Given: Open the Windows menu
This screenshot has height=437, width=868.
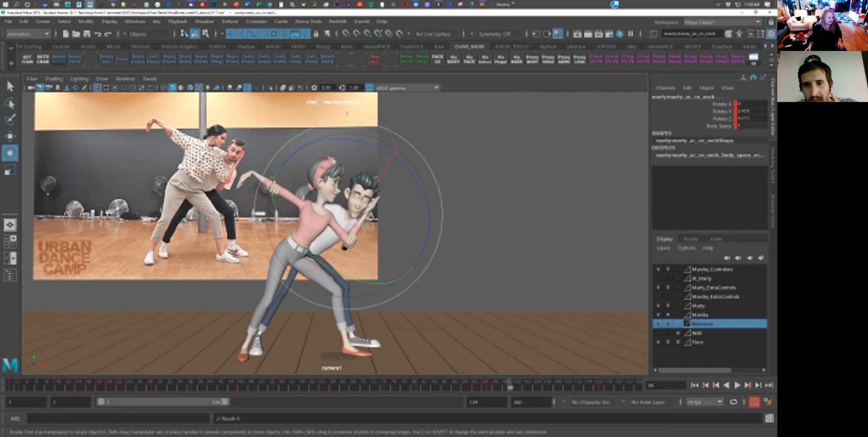Looking at the screenshot, I should (x=135, y=21).
